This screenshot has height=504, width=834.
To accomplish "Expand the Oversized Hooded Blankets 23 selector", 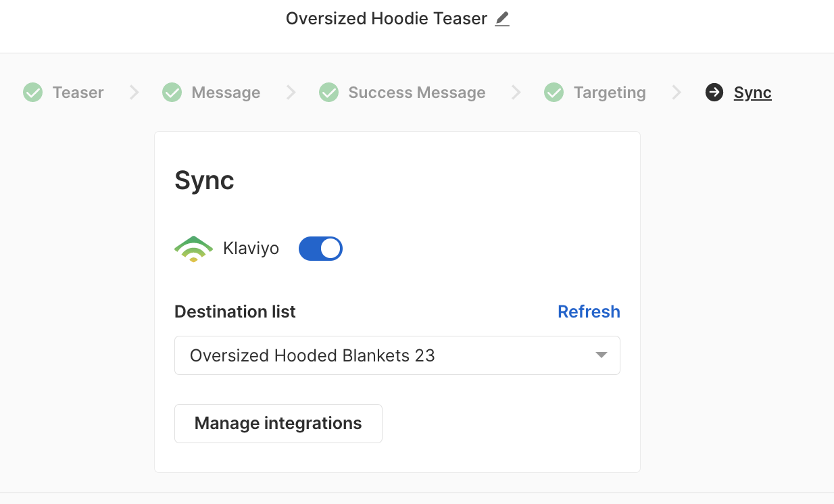I will [397, 355].
